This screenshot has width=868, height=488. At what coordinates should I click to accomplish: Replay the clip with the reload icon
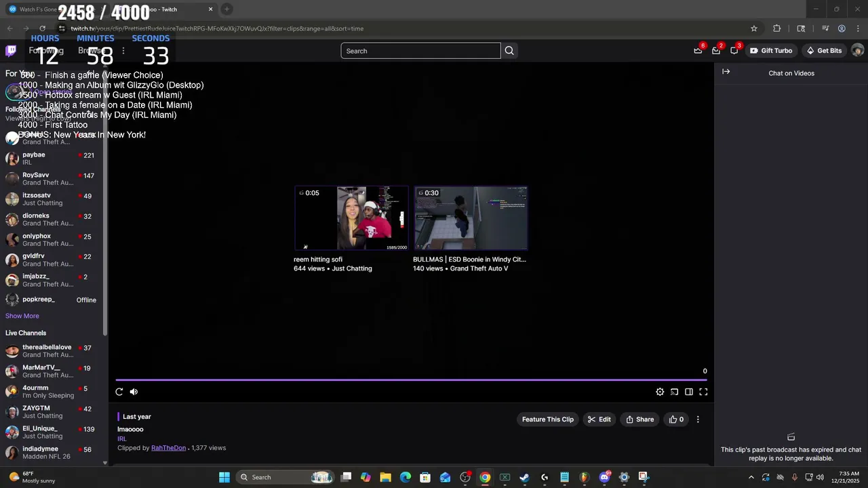point(119,392)
